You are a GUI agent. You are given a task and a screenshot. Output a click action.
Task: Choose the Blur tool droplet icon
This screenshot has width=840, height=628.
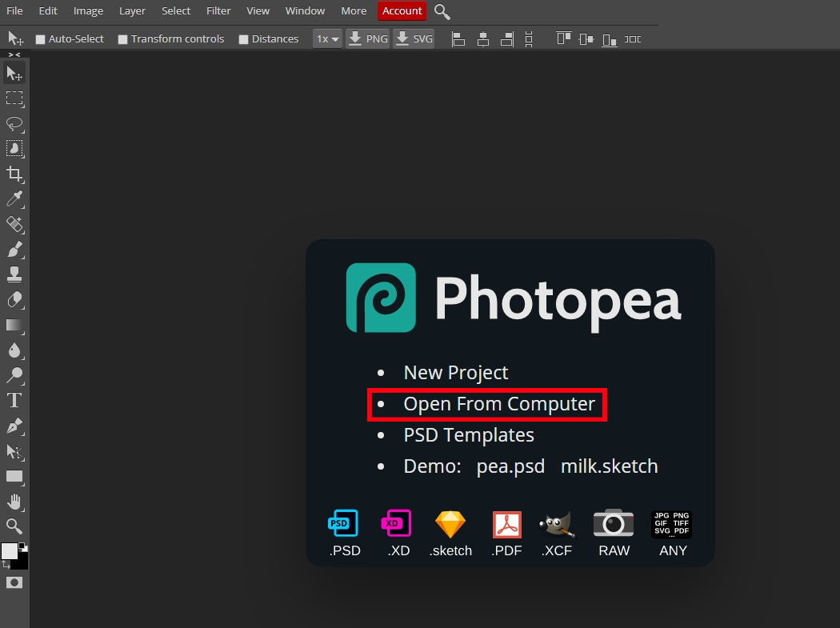pyautogui.click(x=14, y=350)
